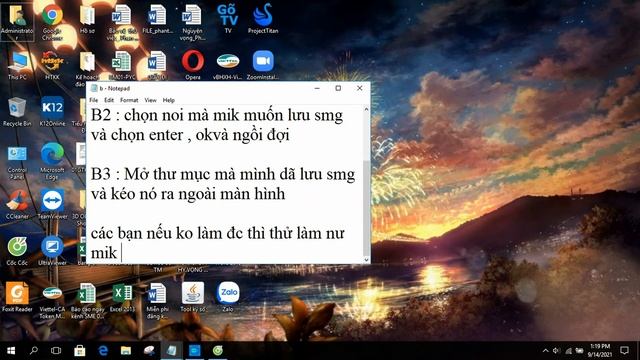
Task: Select the Control Panel desktop icon
Action: click(17, 162)
